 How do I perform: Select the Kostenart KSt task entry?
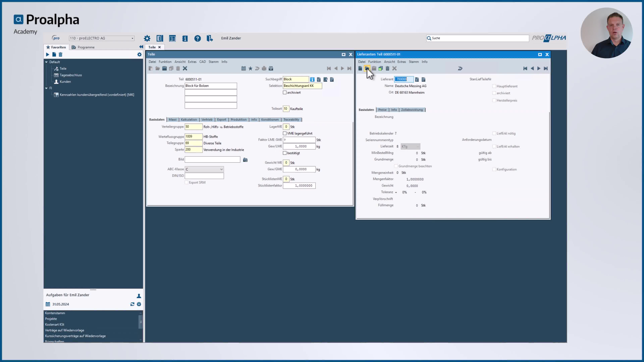[55, 324]
